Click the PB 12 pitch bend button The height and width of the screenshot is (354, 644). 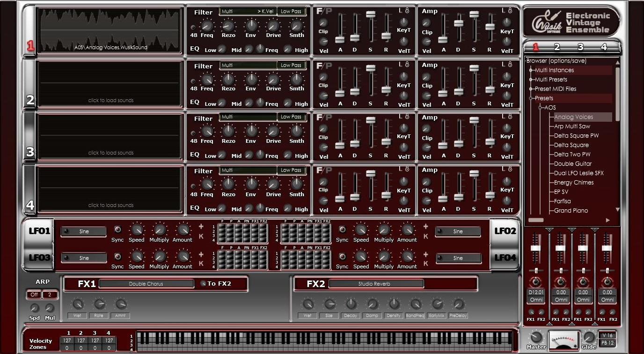tap(607, 343)
